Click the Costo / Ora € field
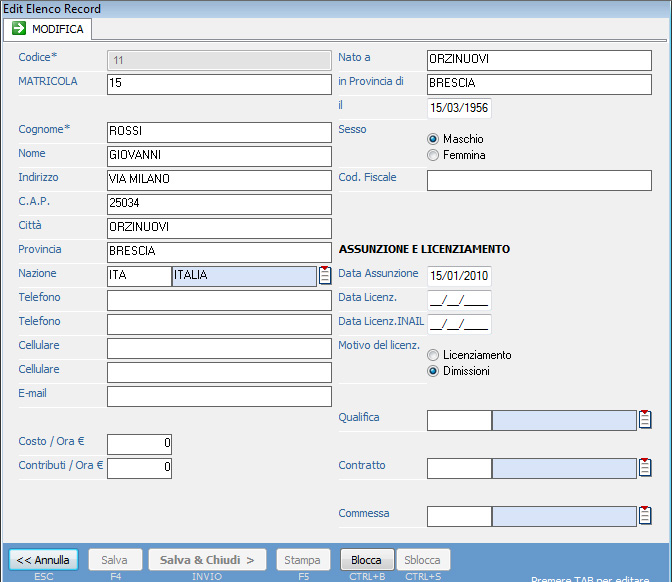672x582 pixels. (139, 444)
